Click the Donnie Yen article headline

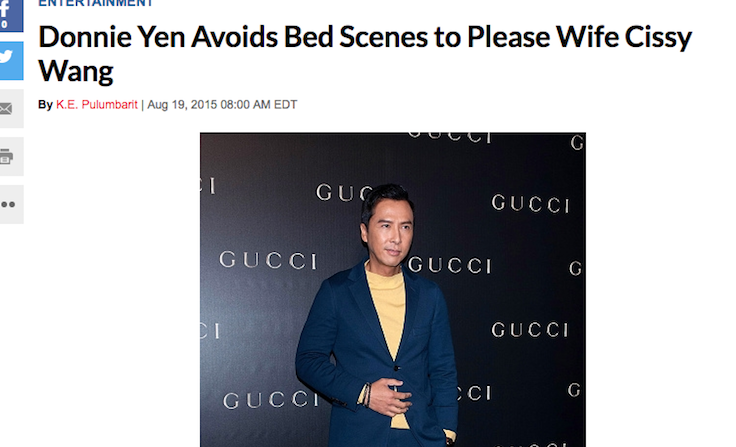pos(365,54)
